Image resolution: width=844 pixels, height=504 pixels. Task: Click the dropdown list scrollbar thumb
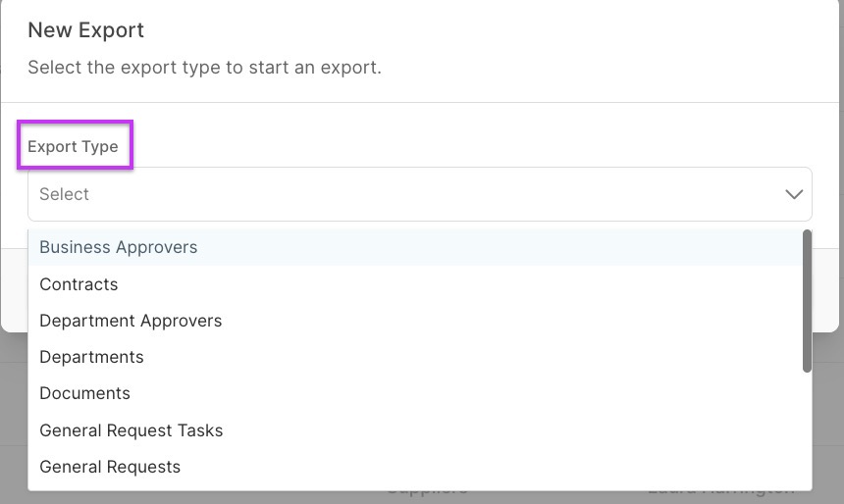click(807, 299)
